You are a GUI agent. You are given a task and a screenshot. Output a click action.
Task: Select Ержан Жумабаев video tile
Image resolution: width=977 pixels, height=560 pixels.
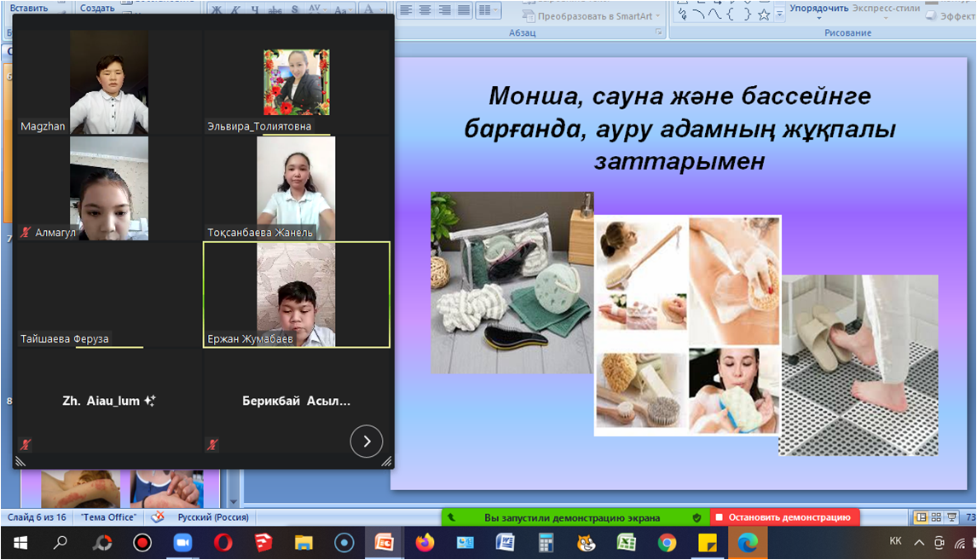tap(296, 295)
